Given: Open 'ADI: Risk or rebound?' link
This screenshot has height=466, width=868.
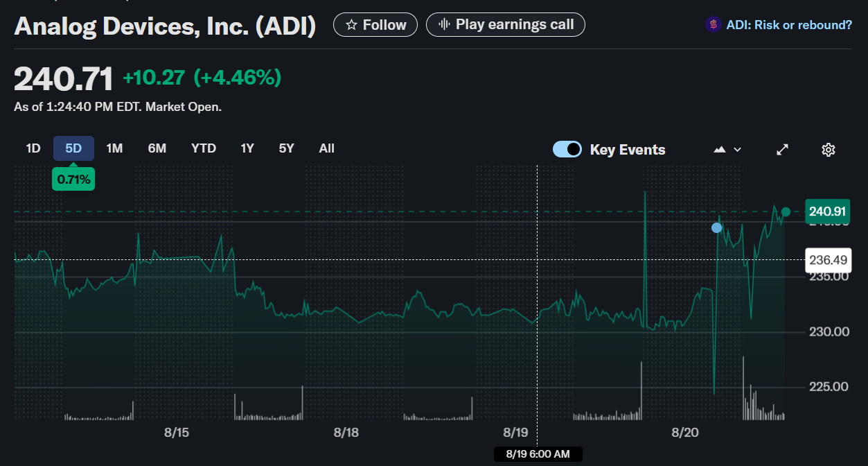Looking at the screenshot, I should point(789,25).
